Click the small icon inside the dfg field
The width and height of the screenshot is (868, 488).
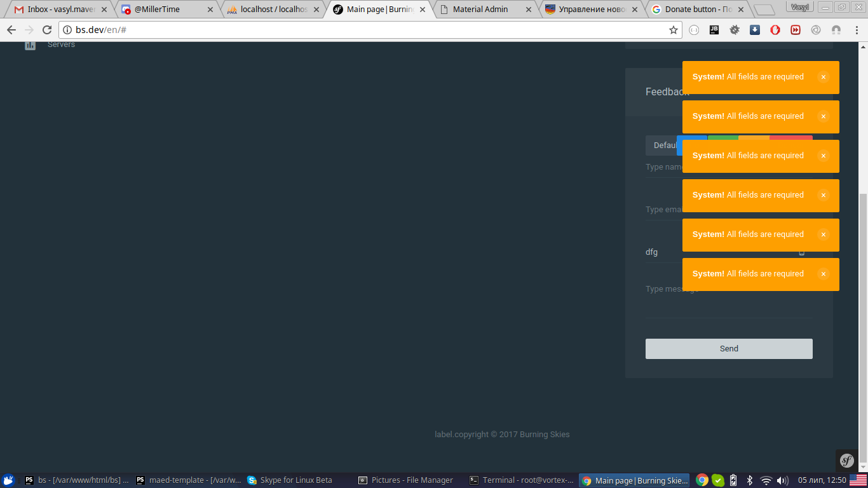pyautogui.click(x=802, y=252)
